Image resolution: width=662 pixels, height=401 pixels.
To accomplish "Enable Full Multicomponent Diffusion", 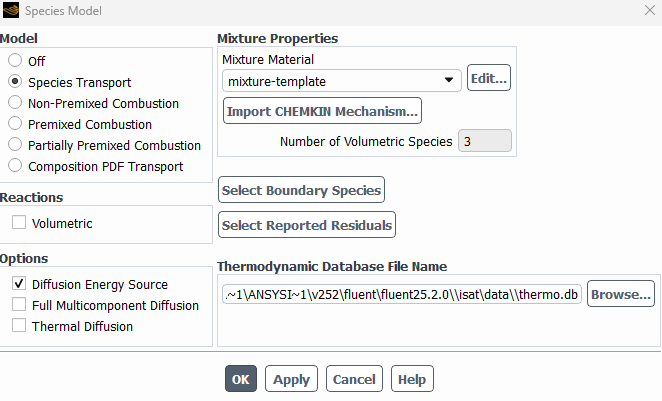I will [19, 304].
